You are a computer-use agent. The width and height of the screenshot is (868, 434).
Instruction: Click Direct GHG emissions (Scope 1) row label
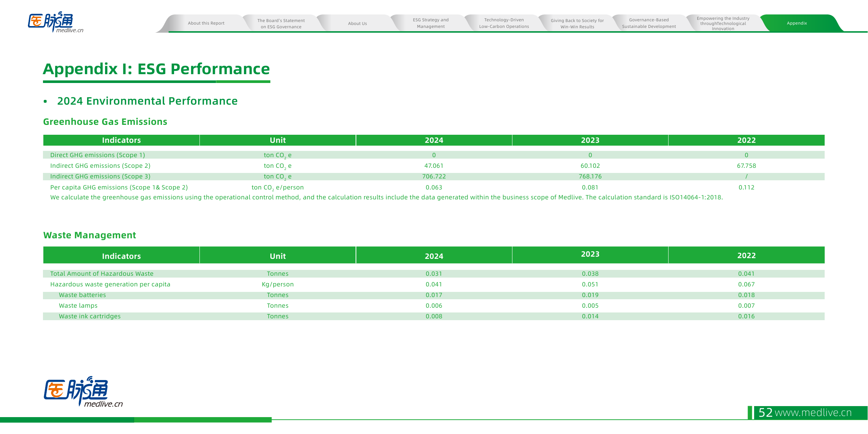pos(97,155)
